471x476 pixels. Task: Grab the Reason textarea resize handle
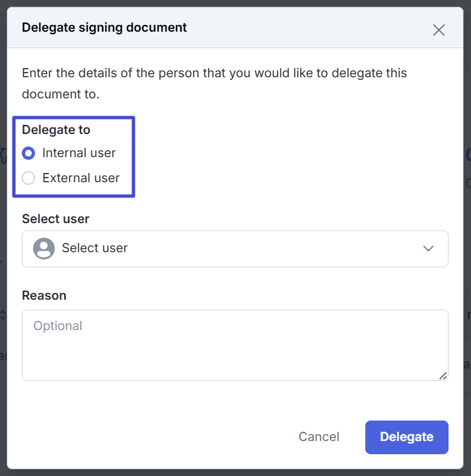(443, 375)
